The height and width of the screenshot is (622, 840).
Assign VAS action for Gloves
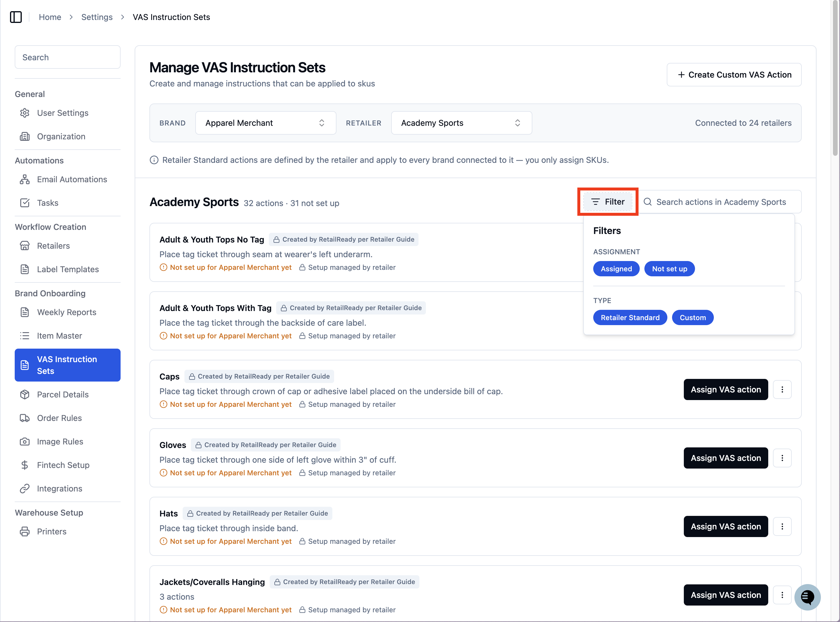(x=726, y=458)
